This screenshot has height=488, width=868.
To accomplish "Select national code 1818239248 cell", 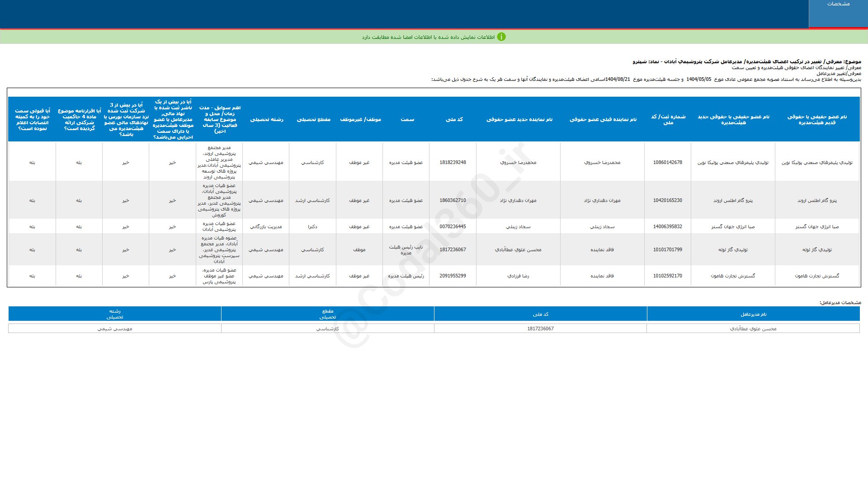I will click(x=453, y=162).
